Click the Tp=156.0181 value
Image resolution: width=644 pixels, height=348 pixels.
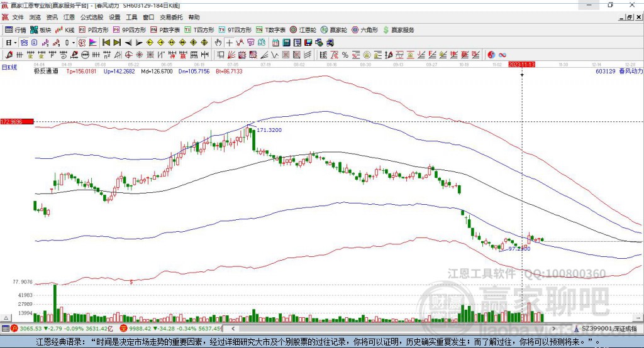81,71
